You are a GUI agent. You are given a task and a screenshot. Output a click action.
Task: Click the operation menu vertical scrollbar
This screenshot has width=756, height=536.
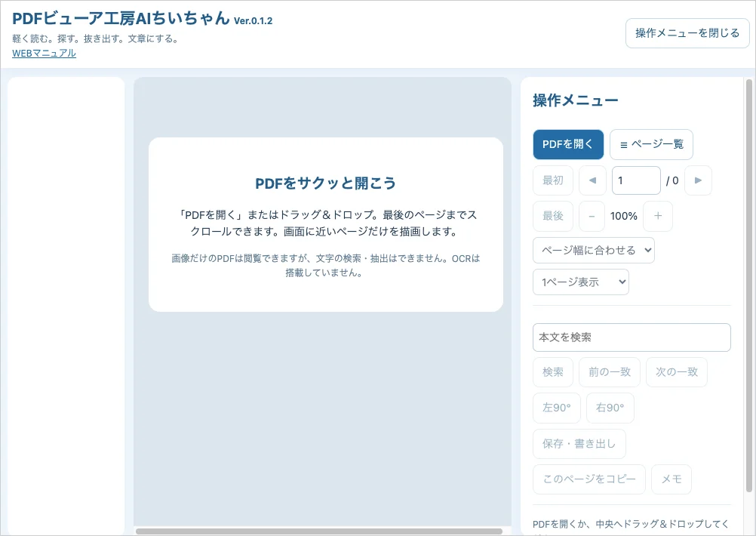point(749,285)
